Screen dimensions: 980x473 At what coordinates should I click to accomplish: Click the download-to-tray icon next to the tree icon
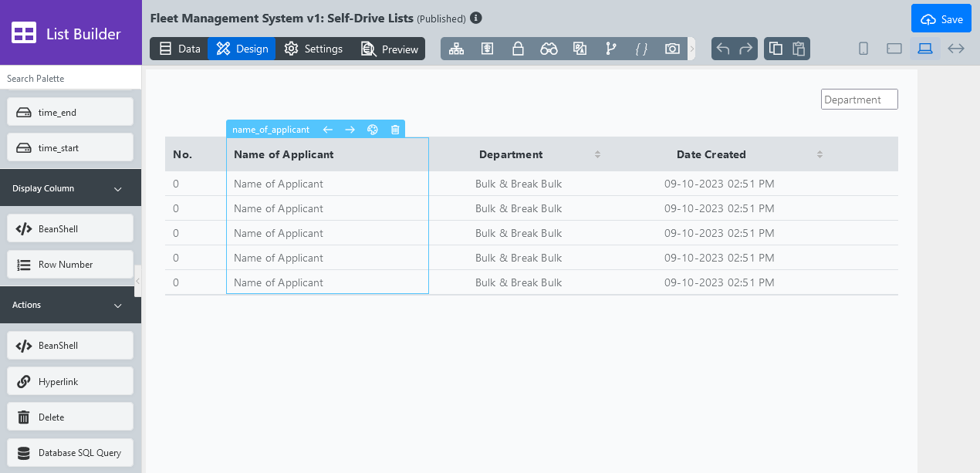click(x=488, y=49)
